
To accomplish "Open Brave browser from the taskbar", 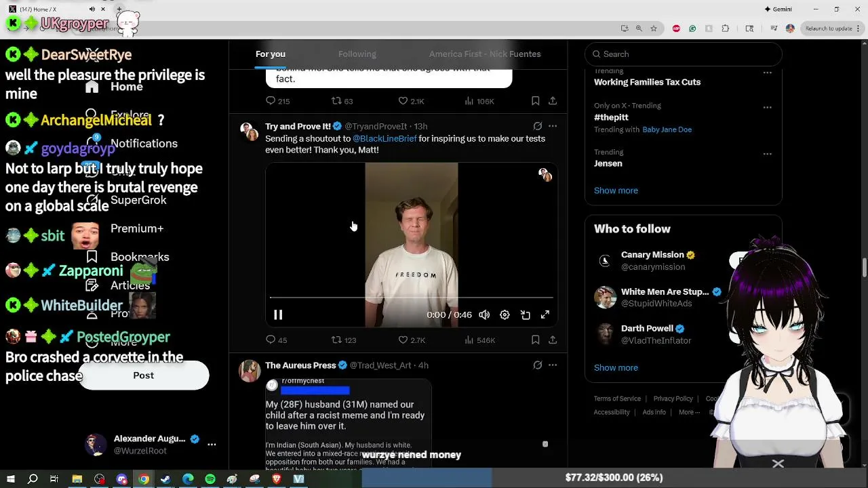I will 277,479.
